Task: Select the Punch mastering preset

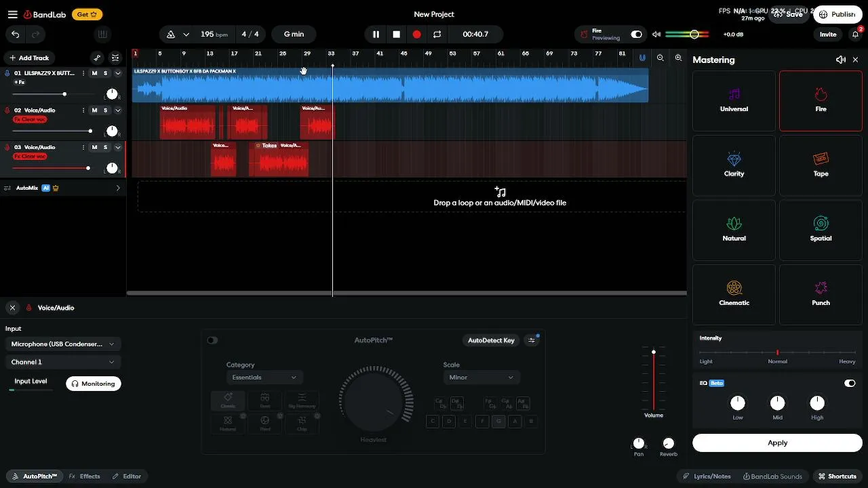Action: pyautogui.click(x=821, y=294)
